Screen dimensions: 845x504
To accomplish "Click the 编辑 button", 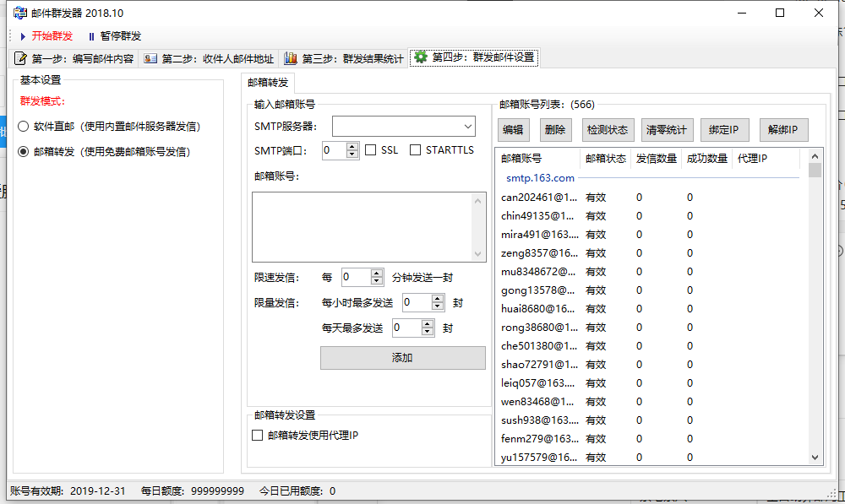I will 513,130.
